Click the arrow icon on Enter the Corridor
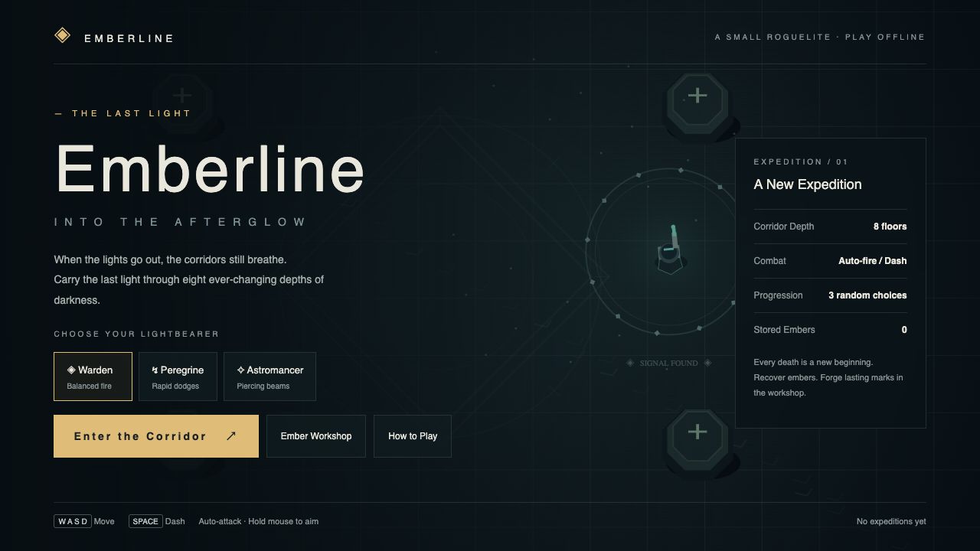This screenshot has height=551, width=980. pyautogui.click(x=231, y=436)
